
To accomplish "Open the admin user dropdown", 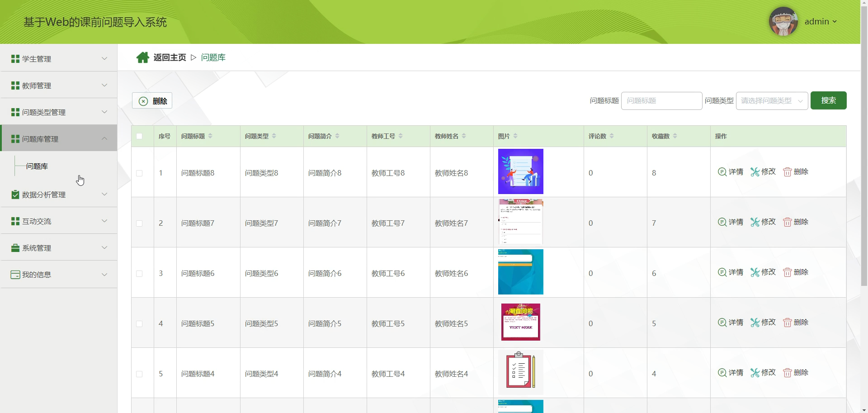I will (821, 21).
